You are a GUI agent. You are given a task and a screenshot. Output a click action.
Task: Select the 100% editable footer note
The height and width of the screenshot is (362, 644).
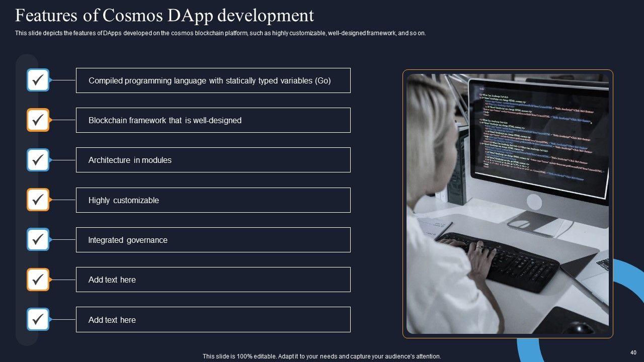[x=322, y=356]
